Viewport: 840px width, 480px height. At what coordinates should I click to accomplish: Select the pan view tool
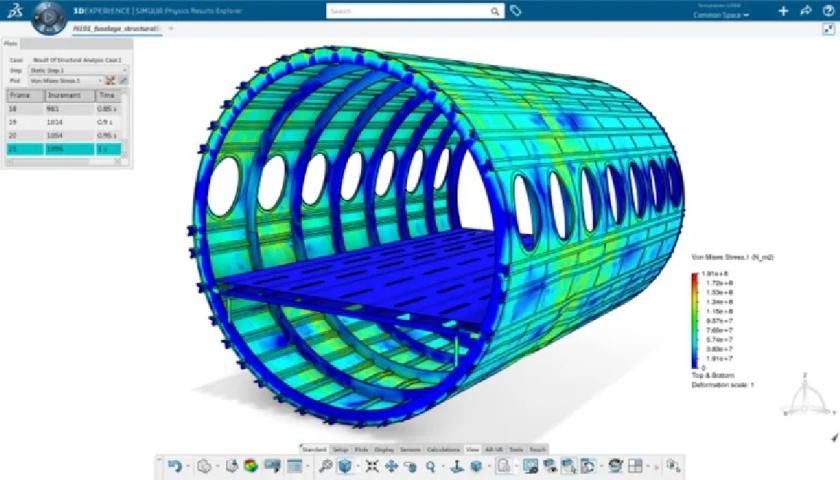[391, 466]
